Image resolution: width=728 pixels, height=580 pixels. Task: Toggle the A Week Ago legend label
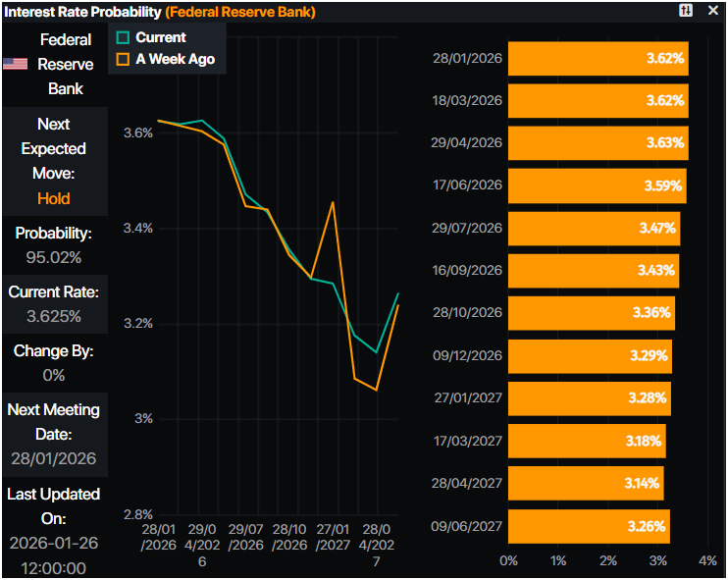pos(175,59)
